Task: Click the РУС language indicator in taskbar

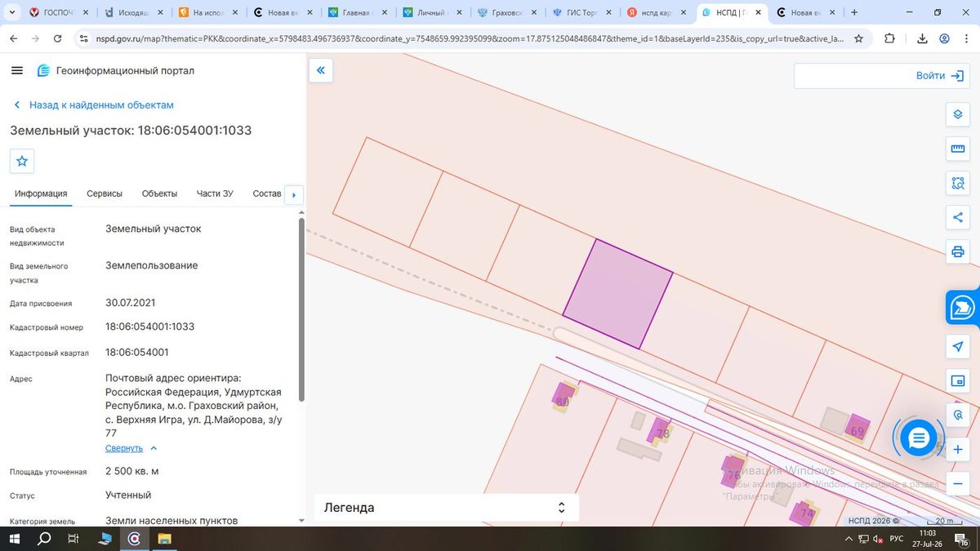Action: pyautogui.click(x=897, y=539)
